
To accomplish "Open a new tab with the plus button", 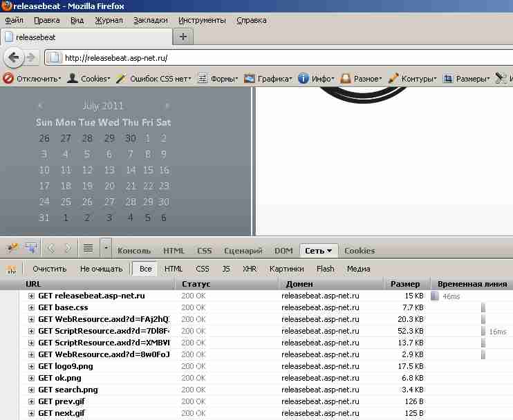I will tap(183, 37).
